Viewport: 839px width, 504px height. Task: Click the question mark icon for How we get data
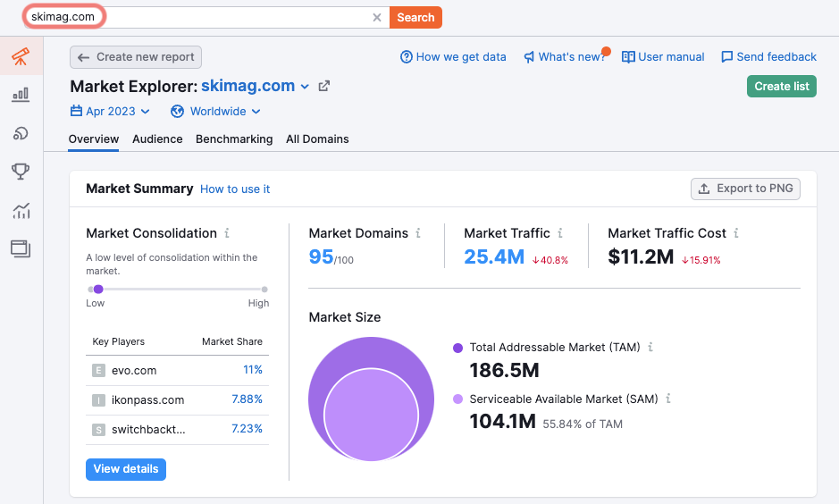407,56
